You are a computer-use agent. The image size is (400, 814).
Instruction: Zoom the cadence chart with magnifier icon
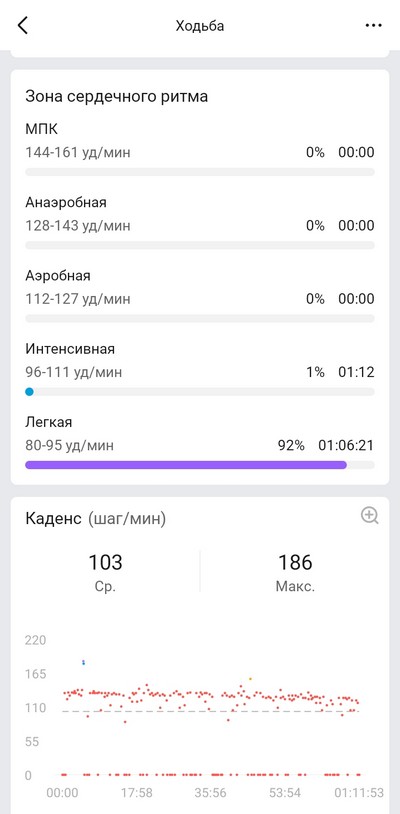369,515
